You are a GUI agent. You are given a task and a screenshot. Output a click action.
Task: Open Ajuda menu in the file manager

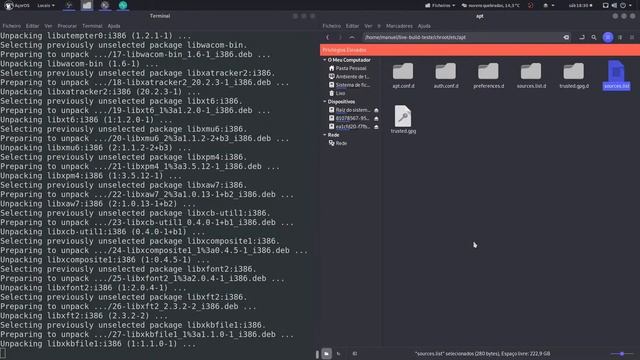pos(424,26)
